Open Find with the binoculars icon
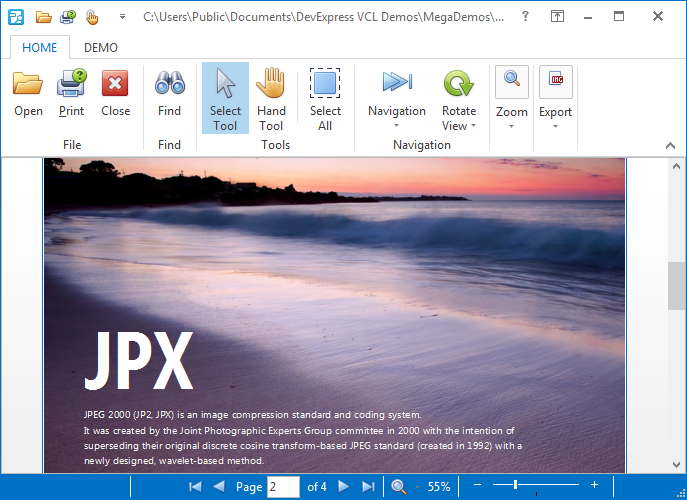 pyautogui.click(x=169, y=94)
